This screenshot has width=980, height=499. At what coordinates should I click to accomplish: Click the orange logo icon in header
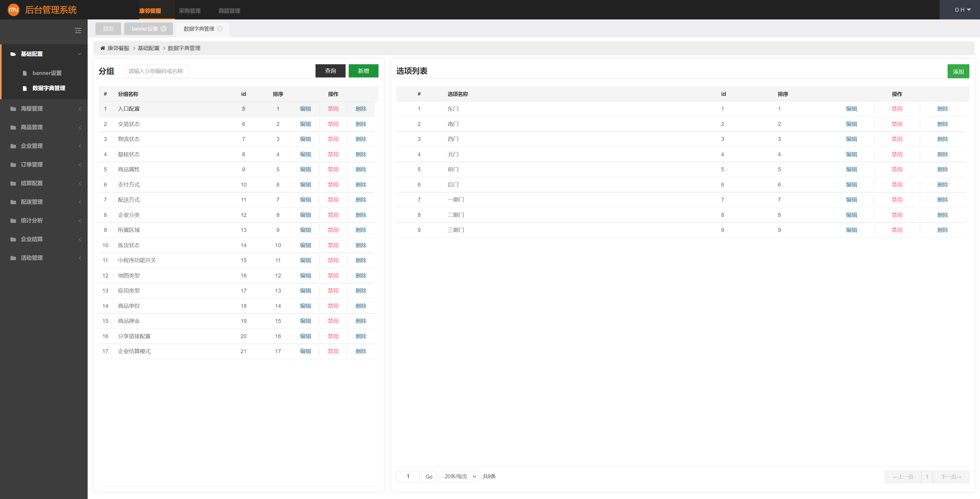pyautogui.click(x=14, y=10)
